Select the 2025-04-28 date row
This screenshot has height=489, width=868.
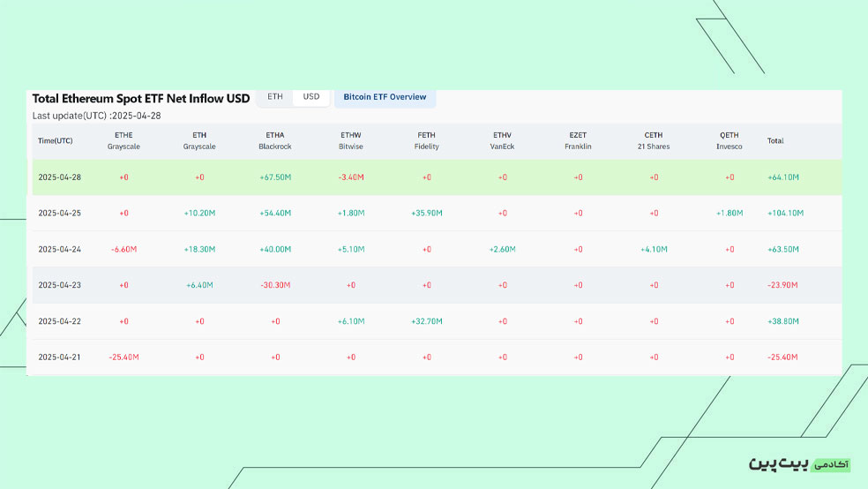click(x=437, y=177)
